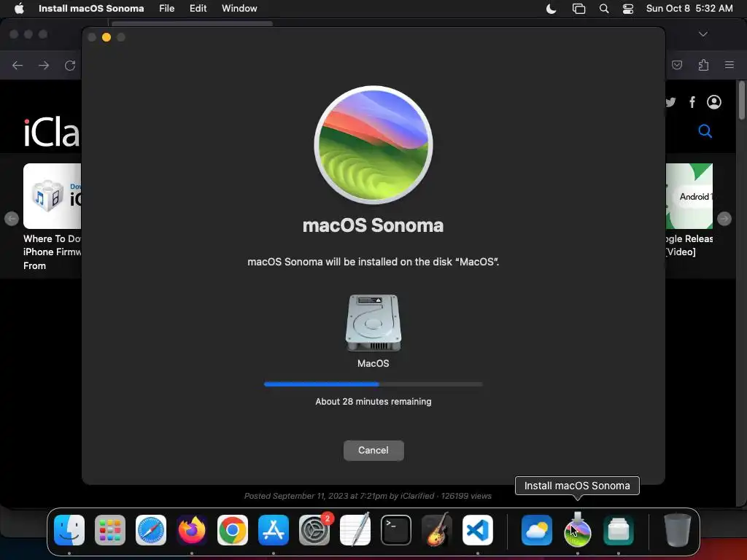Image resolution: width=747 pixels, height=560 pixels.
Task: Open iClarified Twitter link
Action: pyautogui.click(x=671, y=102)
